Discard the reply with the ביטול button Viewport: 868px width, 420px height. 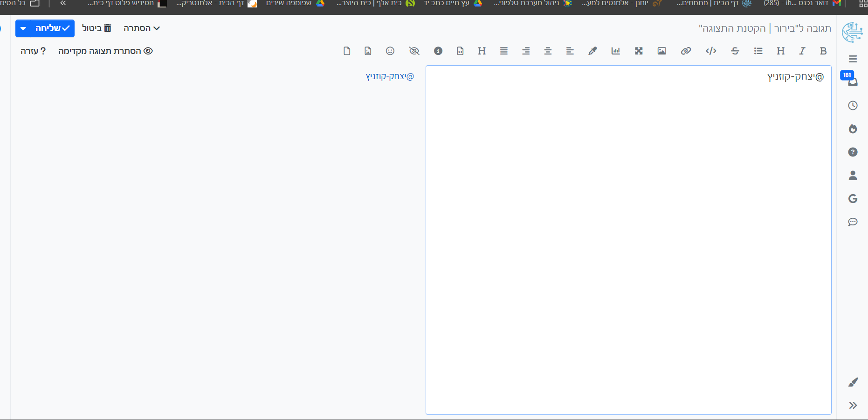click(96, 28)
